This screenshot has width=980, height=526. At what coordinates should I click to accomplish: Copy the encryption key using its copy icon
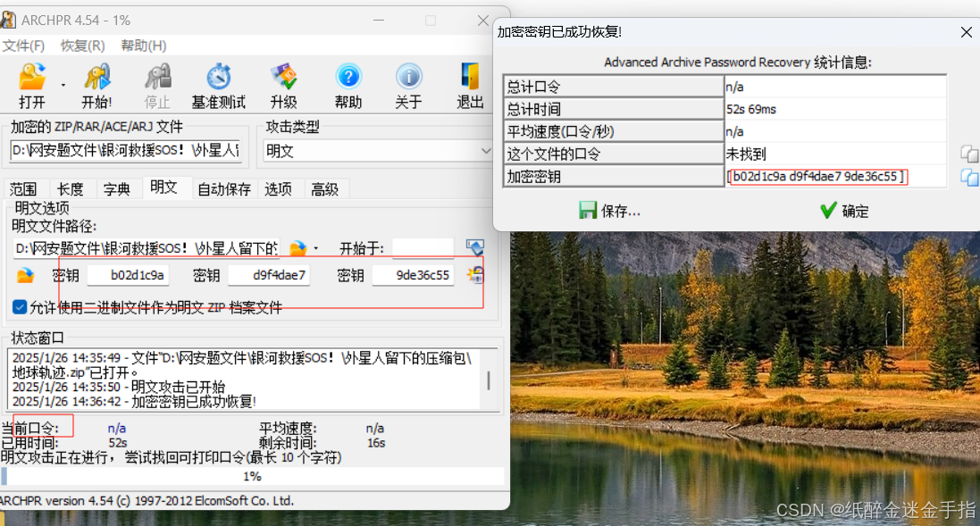[x=969, y=178]
